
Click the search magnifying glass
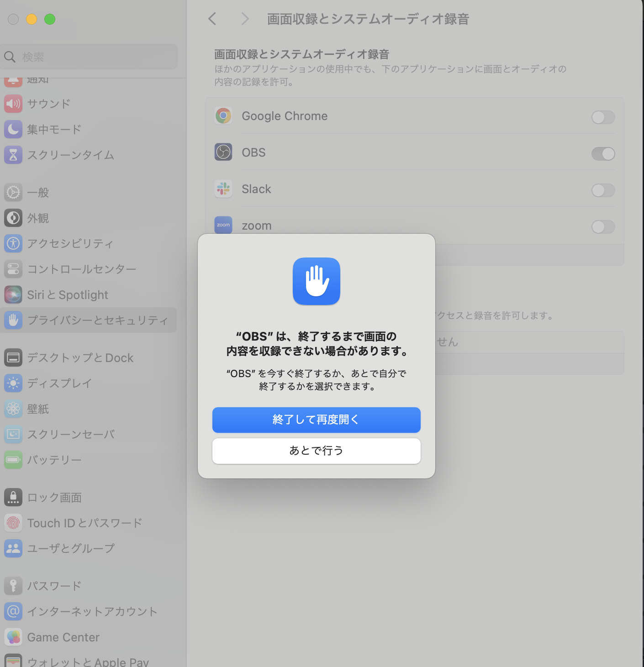[10, 57]
